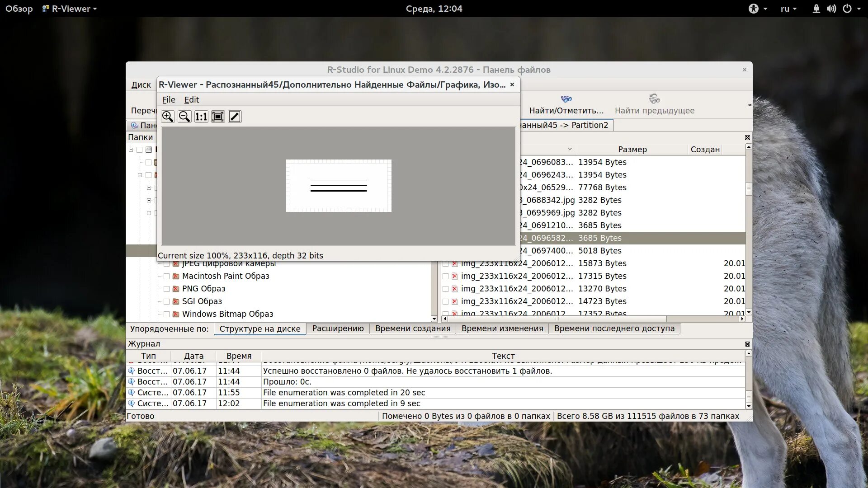Screen dimensions: 868x488
Task: Click the Найти предыдущее toolbar icon
Action: tap(654, 99)
